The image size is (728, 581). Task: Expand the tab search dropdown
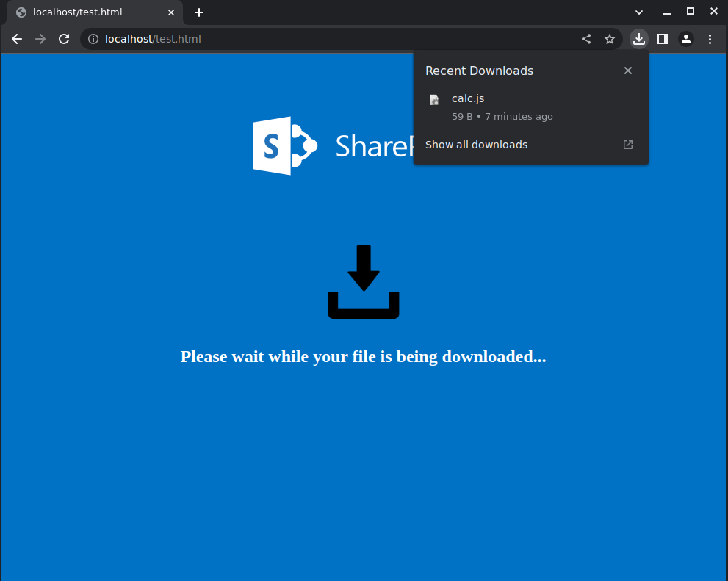pos(639,12)
